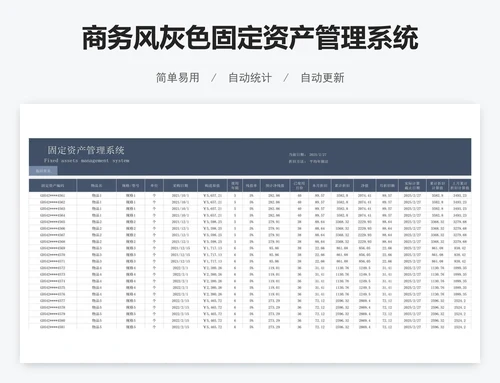Select the 规格/型号 column header
This screenshot has width=500, height=383.
coord(131,185)
